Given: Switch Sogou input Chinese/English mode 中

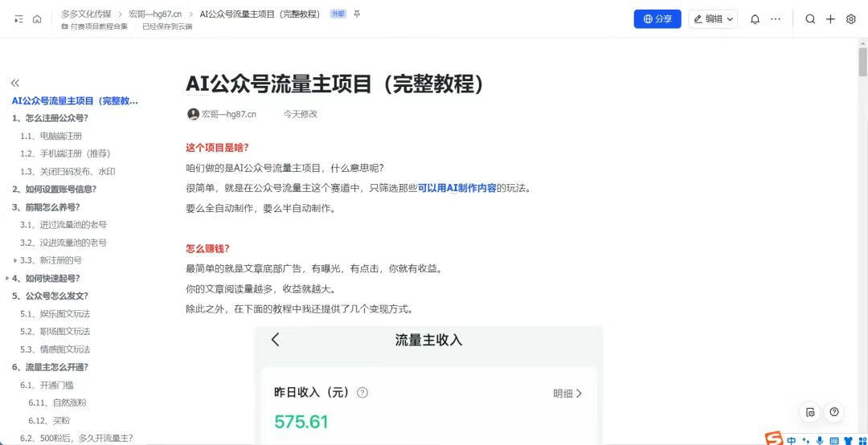Looking at the screenshot, I should pos(792,440).
